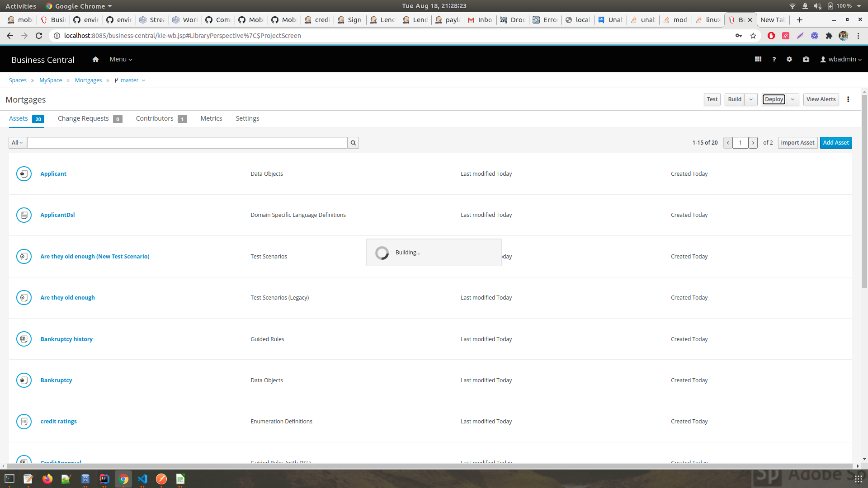Bookmark page with star icon

point(753,36)
